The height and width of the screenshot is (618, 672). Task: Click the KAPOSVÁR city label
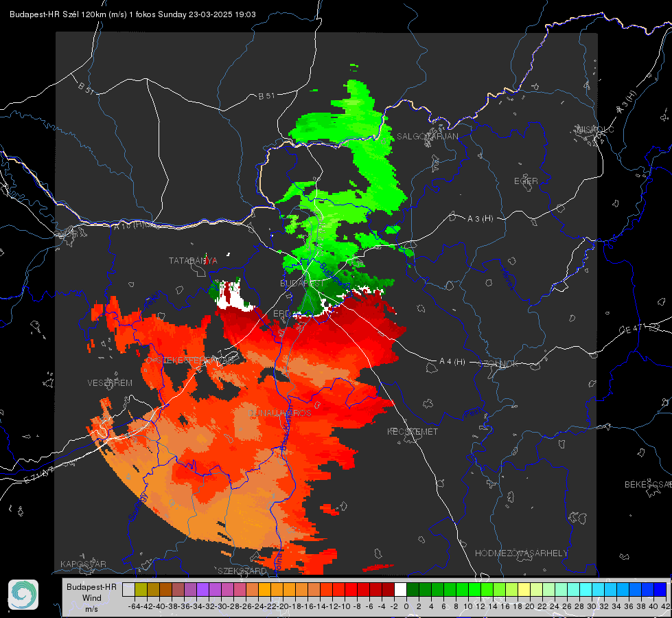(83, 564)
